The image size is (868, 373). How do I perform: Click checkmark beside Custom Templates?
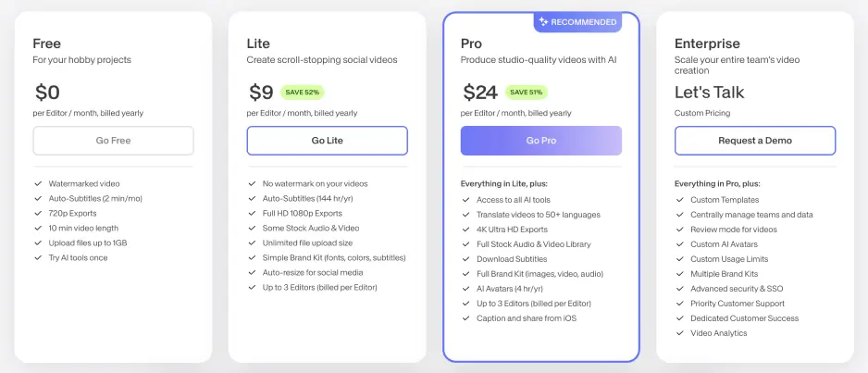click(x=680, y=200)
